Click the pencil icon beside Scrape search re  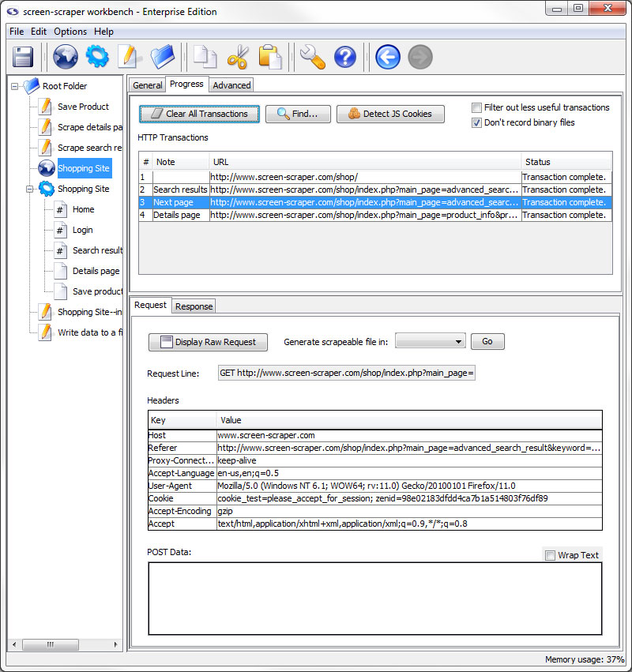coord(45,148)
